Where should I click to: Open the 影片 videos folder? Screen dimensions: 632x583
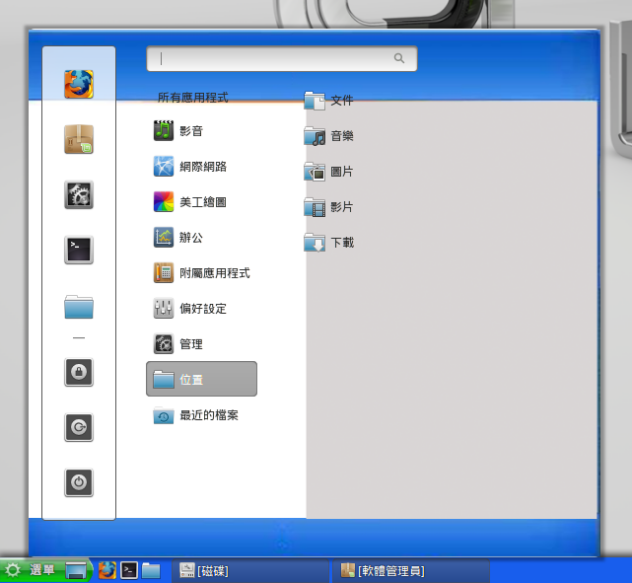[x=329, y=207]
